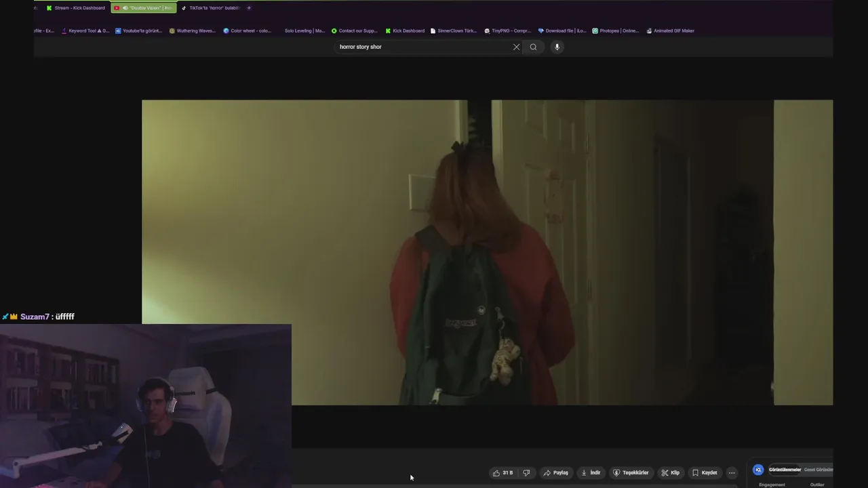Click the Outlier label
Image resolution: width=868 pixels, height=488 pixels.
[x=817, y=485]
